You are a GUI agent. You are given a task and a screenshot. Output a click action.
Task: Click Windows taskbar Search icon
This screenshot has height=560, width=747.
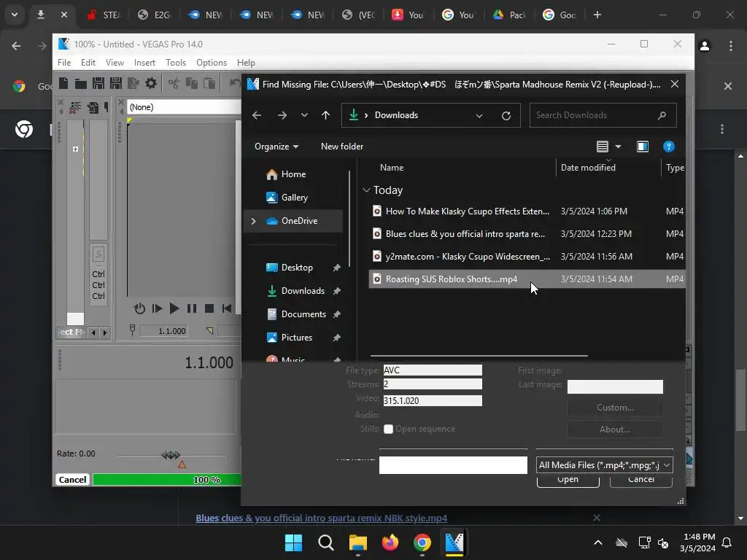click(x=326, y=542)
